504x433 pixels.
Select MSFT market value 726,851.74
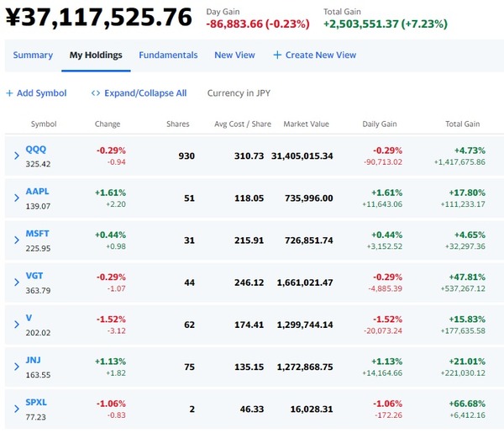click(x=308, y=240)
